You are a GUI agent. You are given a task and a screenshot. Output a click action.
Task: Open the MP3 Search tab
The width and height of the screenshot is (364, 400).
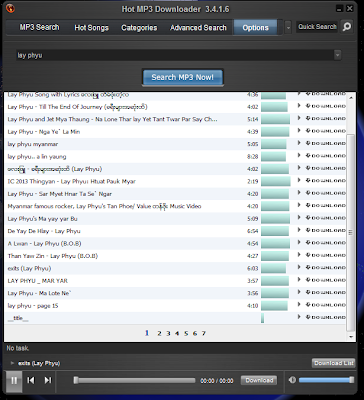click(x=39, y=27)
